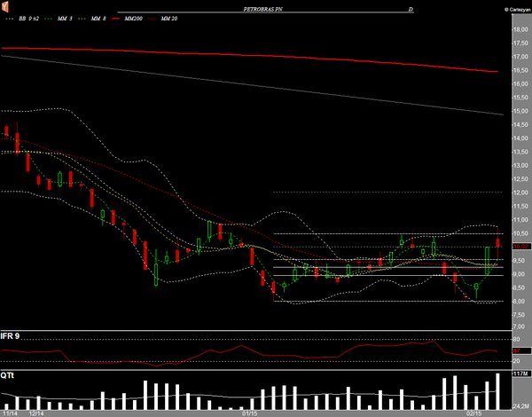Click the 01/15 date axis label
This screenshot has height=417, width=532.
[x=250, y=413]
